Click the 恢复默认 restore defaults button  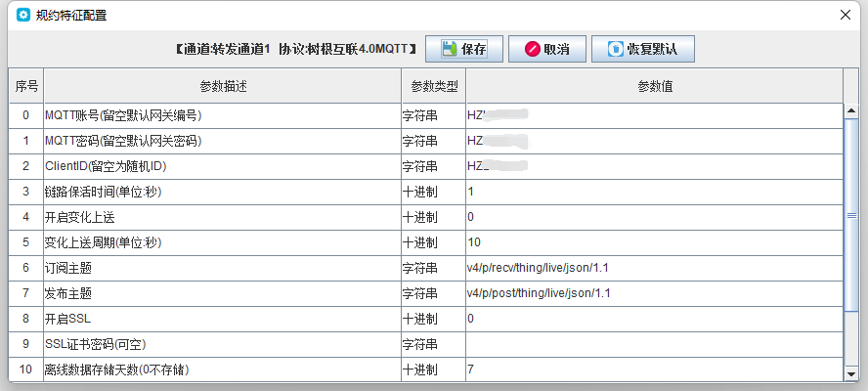(643, 49)
